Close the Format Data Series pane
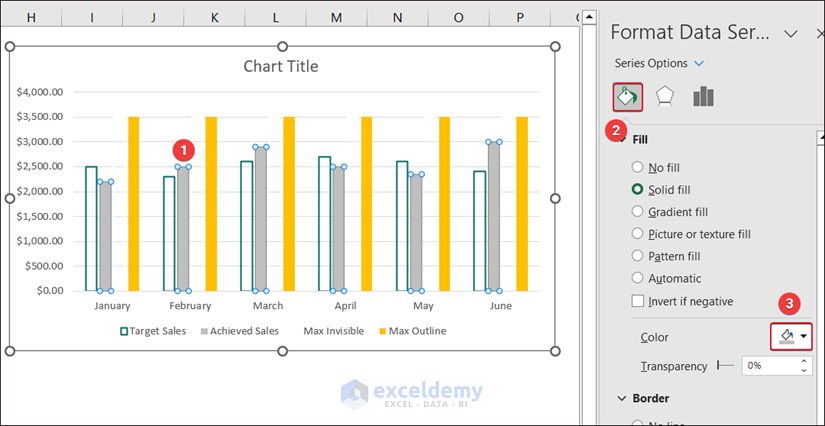The image size is (825, 426). [819, 33]
